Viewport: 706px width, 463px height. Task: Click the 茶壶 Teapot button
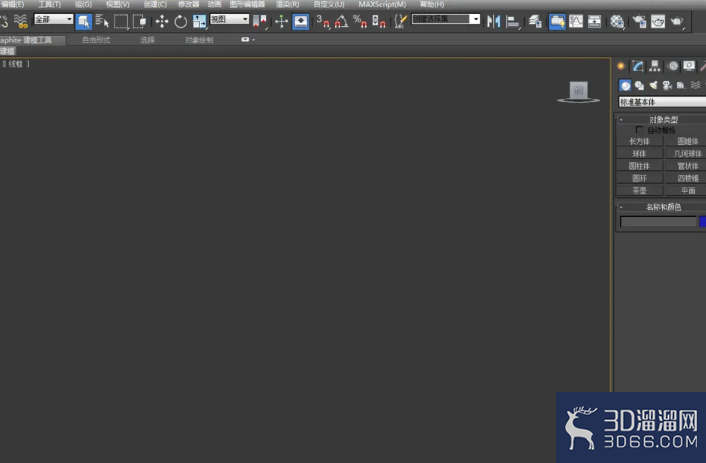point(639,191)
